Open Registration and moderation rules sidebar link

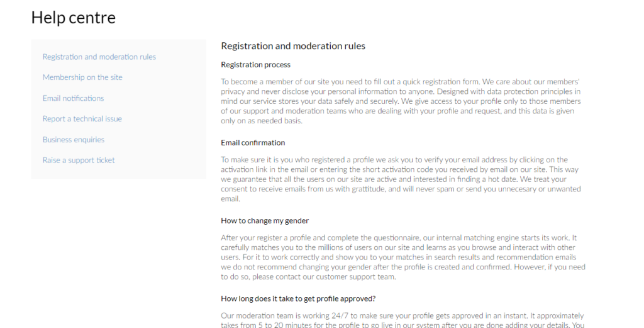coord(99,57)
